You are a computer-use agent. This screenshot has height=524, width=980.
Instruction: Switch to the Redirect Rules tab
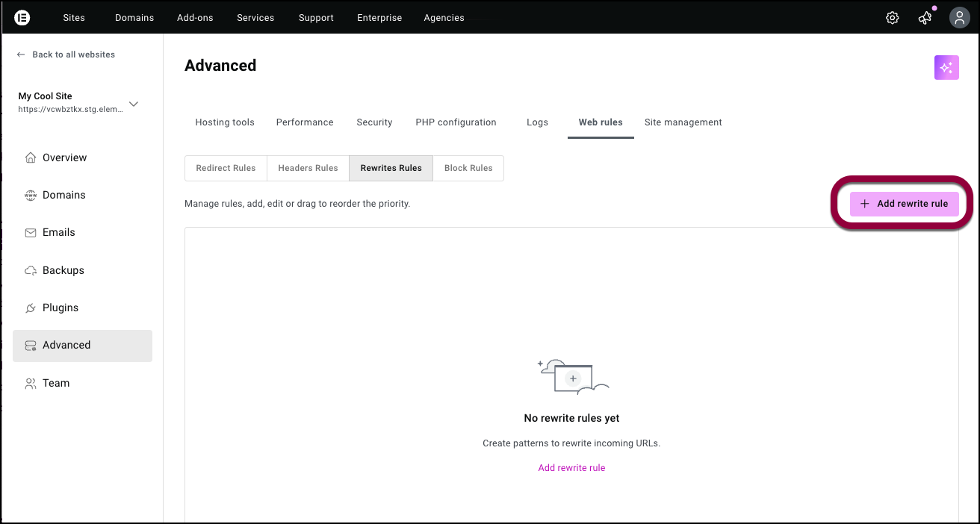pyautogui.click(x=226, y=168)
